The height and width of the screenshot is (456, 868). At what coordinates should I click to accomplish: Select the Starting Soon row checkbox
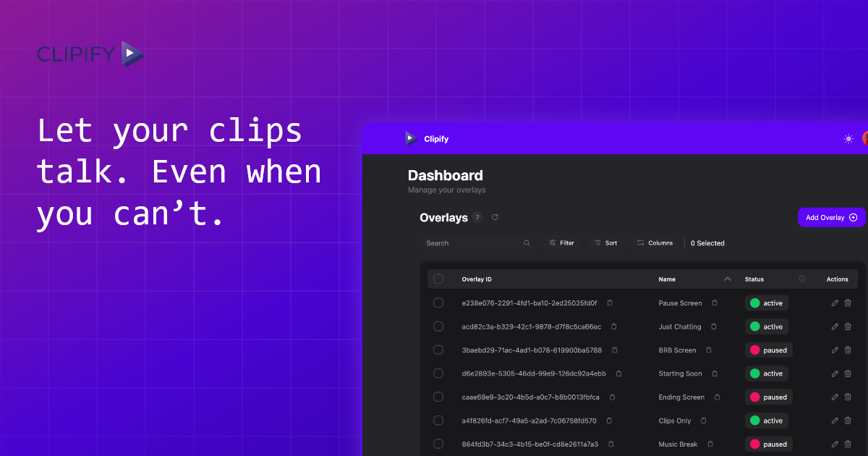click(x=438, y=373)
